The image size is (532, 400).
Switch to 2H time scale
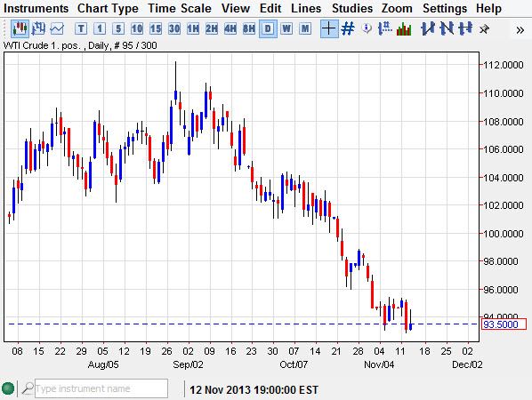(212, 28)
